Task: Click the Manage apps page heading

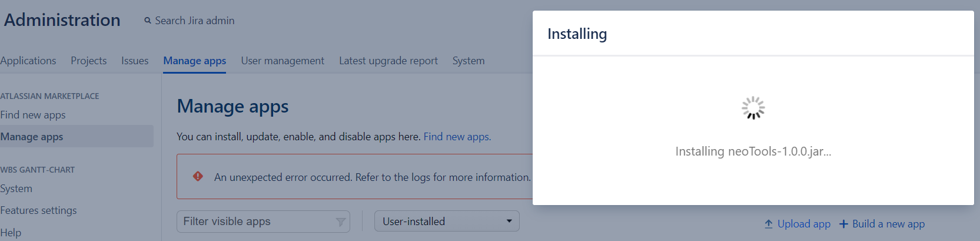Action: coord(232,106)
